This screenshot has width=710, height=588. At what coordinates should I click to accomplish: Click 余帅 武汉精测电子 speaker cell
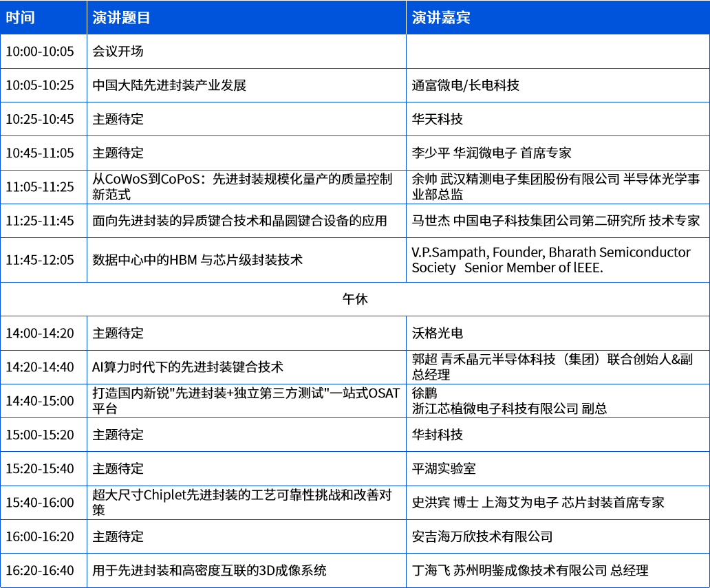click(x=558, y=187)
